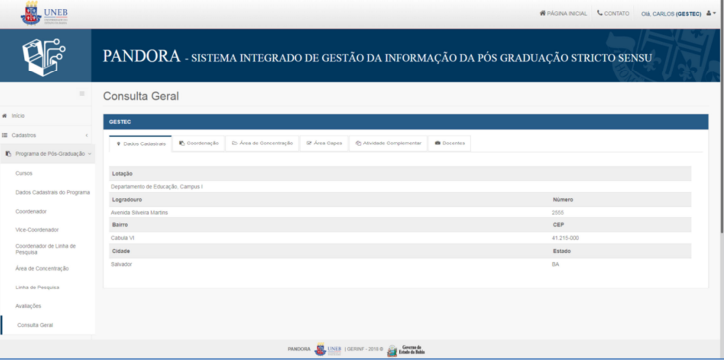Switch to the Coordenação tab
The image size is (724, 360).
[x=199, y=143]
